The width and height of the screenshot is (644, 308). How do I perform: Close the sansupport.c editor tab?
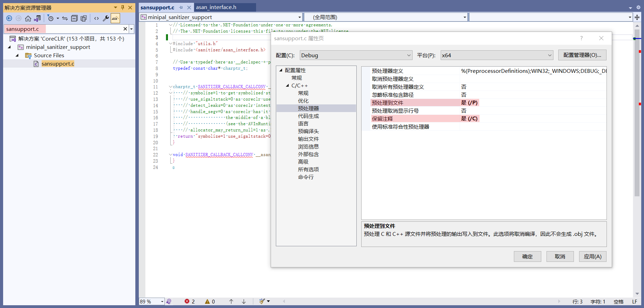[x=189, y=7]
